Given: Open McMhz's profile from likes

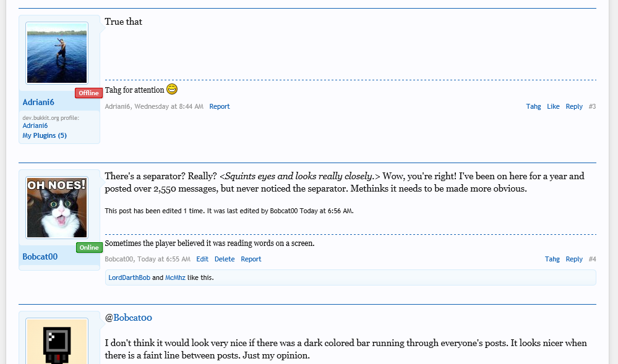Looking at the screenshot, I should [x=175, y=277].
